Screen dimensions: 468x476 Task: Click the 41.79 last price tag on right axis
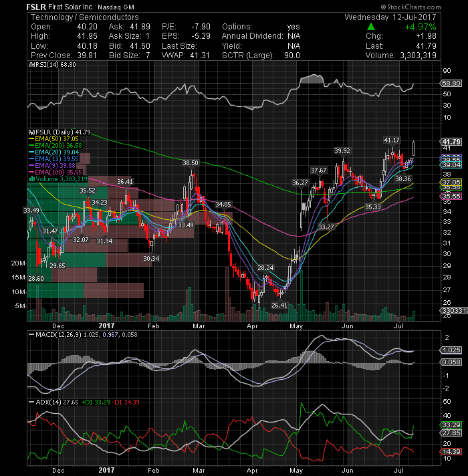coord(451,142)
